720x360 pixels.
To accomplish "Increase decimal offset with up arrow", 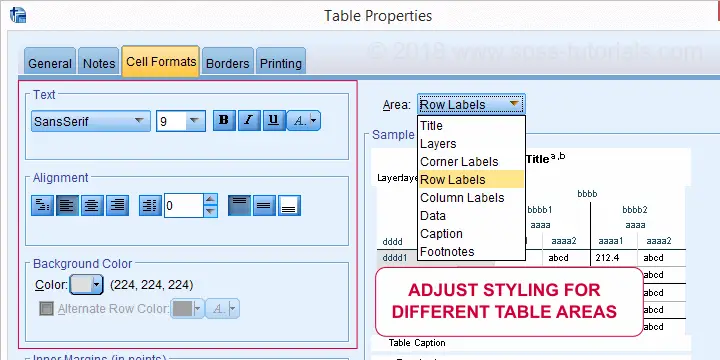I will coord(210,199).
